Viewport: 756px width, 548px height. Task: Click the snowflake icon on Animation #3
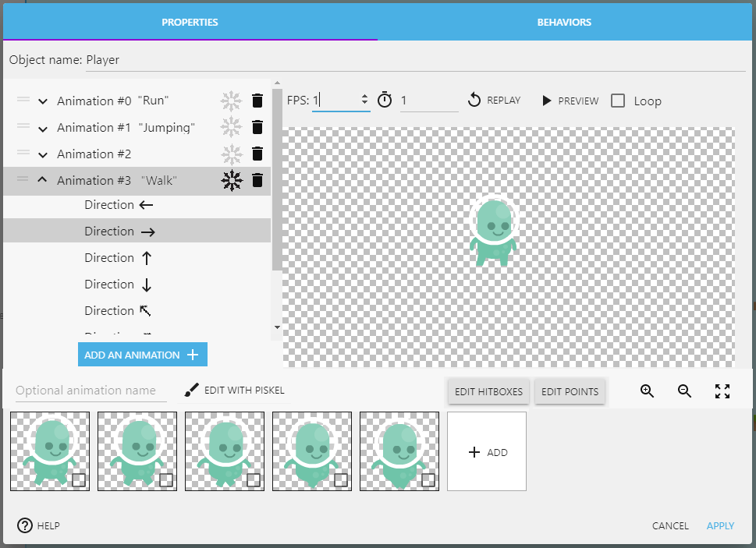click(232, 180)
